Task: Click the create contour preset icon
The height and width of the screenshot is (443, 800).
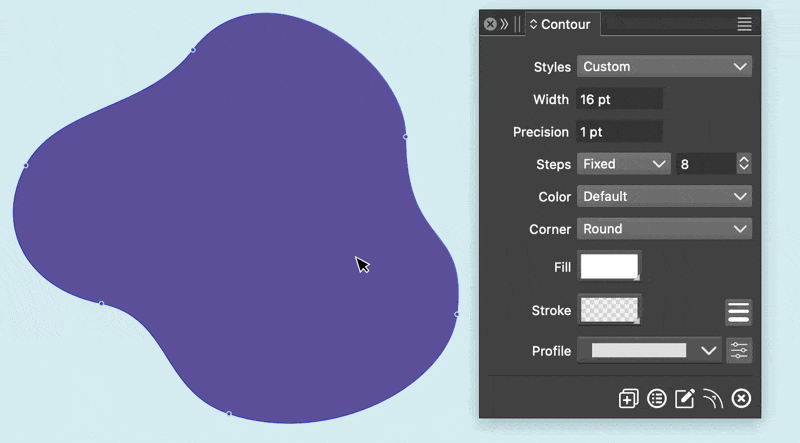Action: (x=628, y=399)
